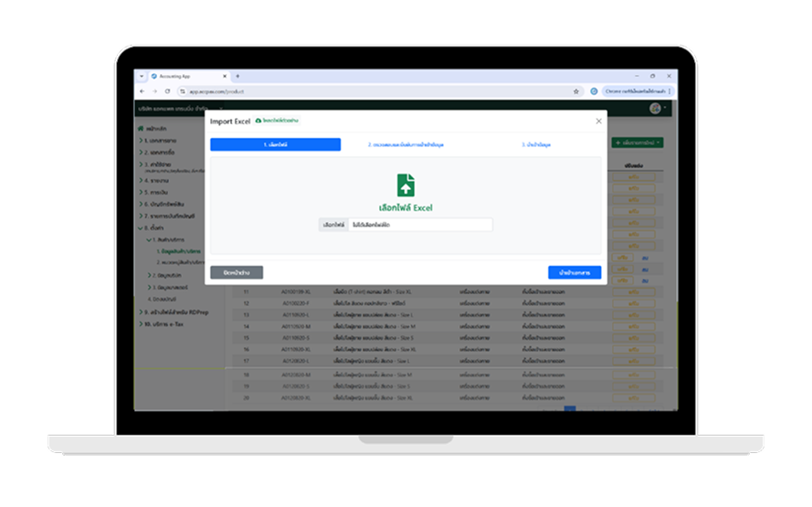
Task: Click the blue page number at table bottom
Action: pos(570,408)
